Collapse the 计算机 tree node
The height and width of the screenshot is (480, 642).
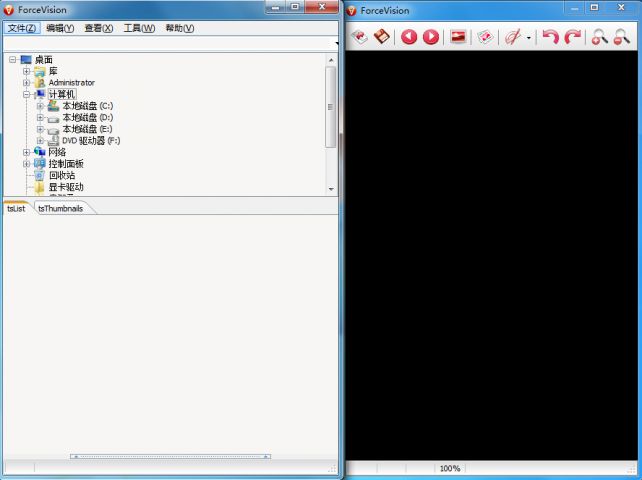27,94
